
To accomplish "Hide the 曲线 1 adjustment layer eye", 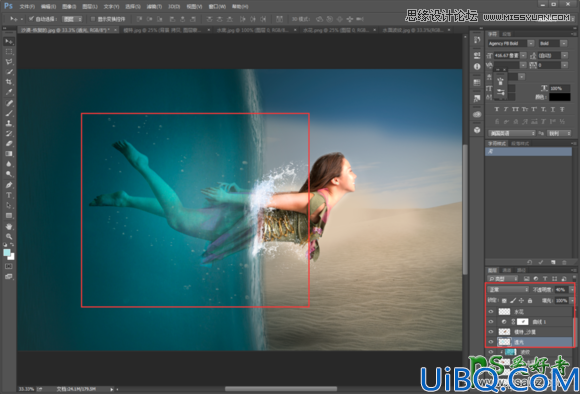I will [x=491, y=322].
